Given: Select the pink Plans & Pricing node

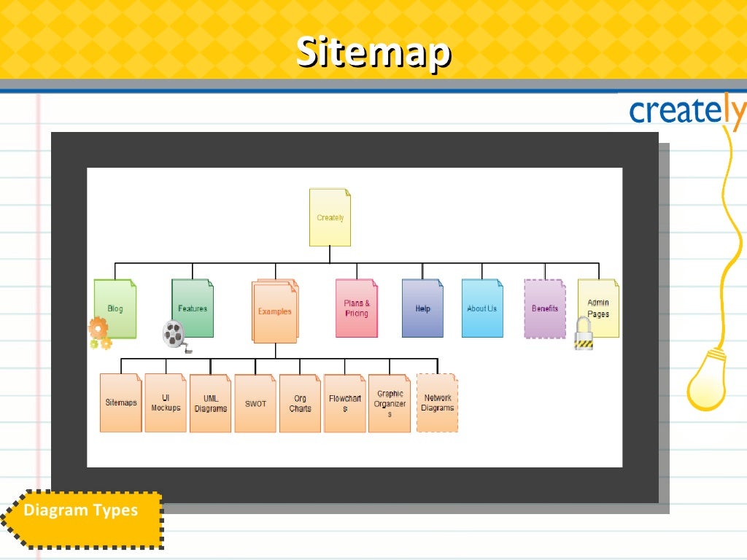Looking at the screenshot, I should [356, 308].
